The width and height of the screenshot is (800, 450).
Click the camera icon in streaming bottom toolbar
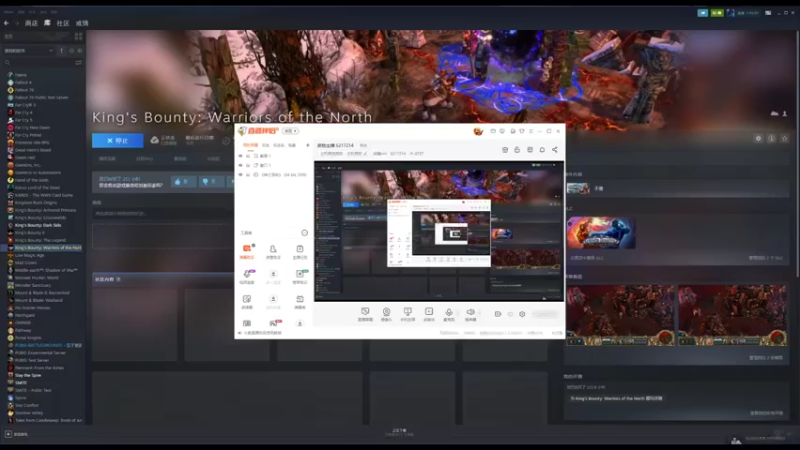tap(386, 314)
